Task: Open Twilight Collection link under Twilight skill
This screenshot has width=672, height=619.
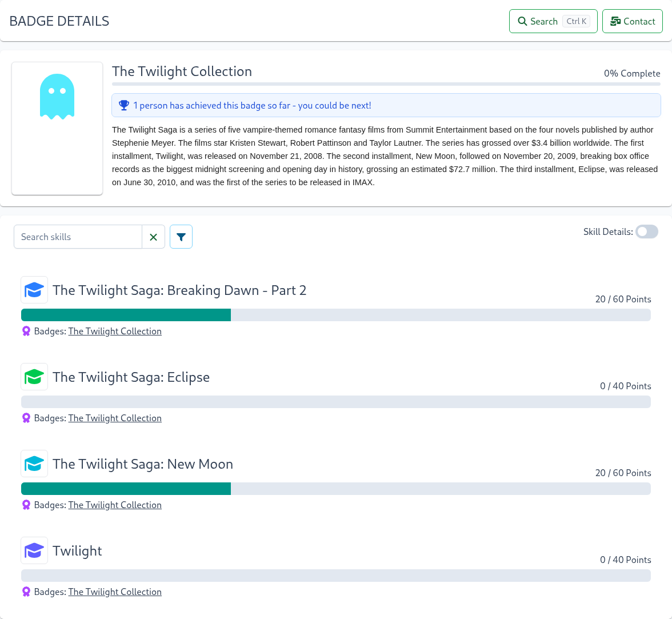Action: click(x=115, y=592)
